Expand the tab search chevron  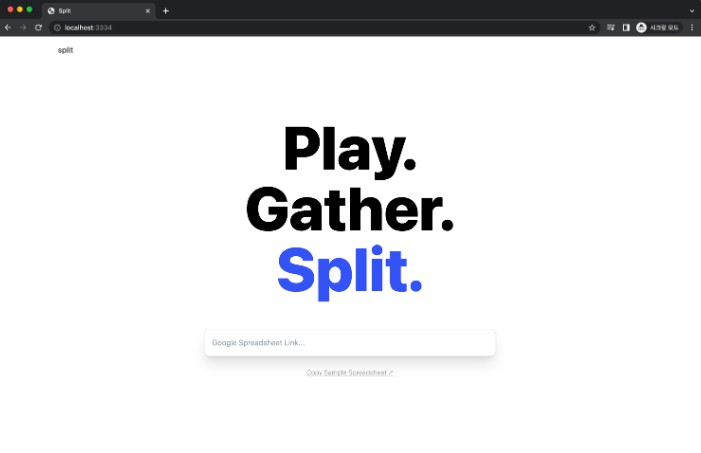tap(692, 11)
